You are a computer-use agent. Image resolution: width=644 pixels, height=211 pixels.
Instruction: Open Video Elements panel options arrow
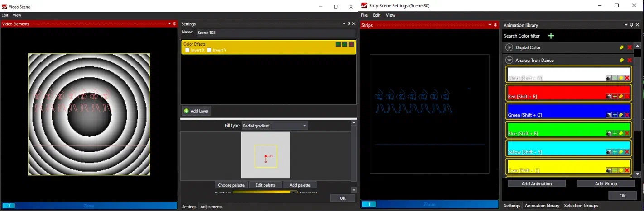(169, 24)
